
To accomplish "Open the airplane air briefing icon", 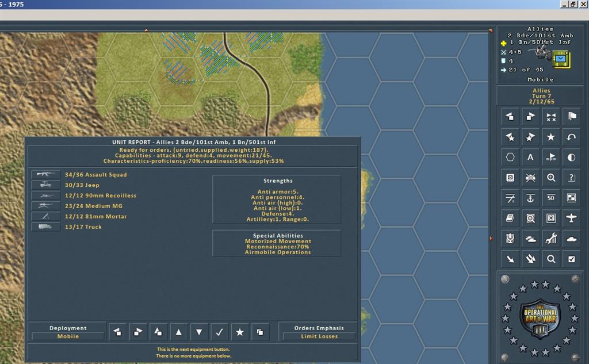I will point(571,219).
